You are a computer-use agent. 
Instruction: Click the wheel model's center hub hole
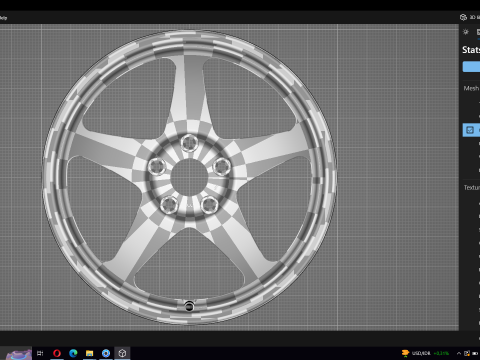pos(189,177)
